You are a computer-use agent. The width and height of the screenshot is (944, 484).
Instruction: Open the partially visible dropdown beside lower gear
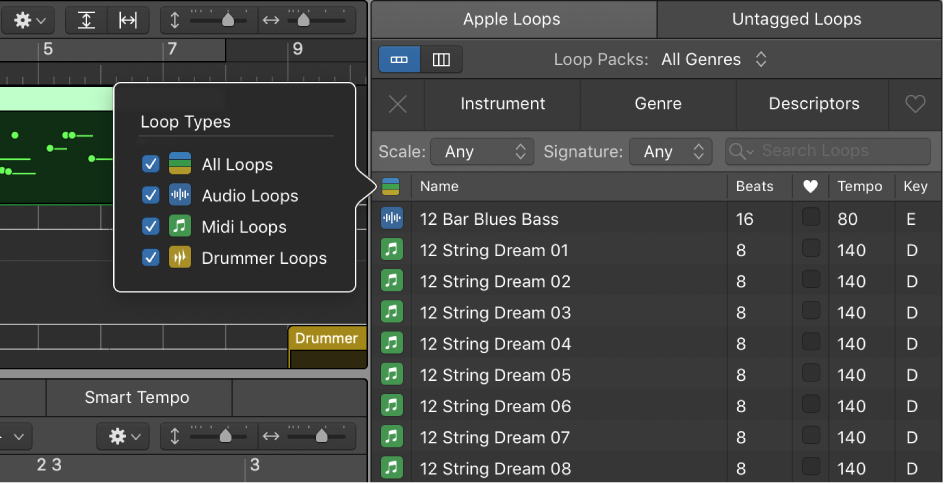pyautogui.click(x=16, y=436)
